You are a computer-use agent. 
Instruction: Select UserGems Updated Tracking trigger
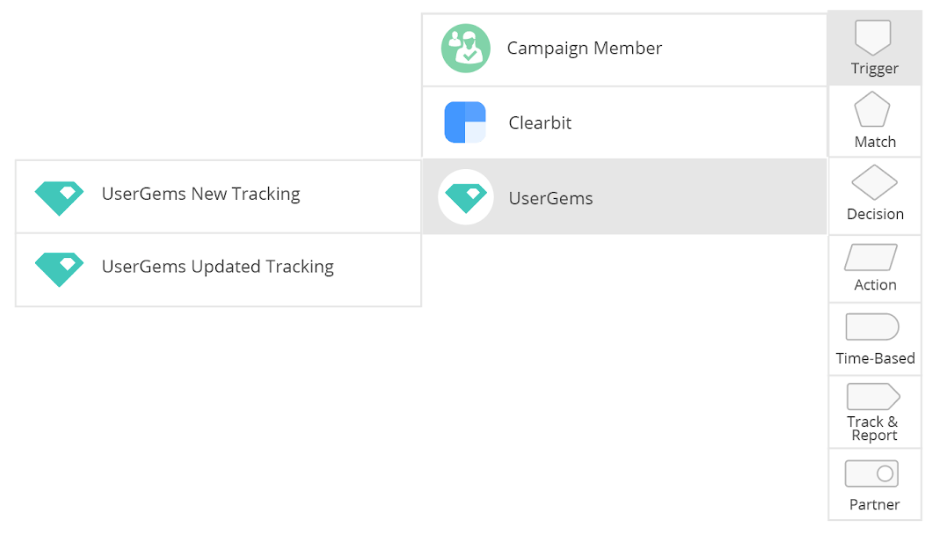pos(218,270)
